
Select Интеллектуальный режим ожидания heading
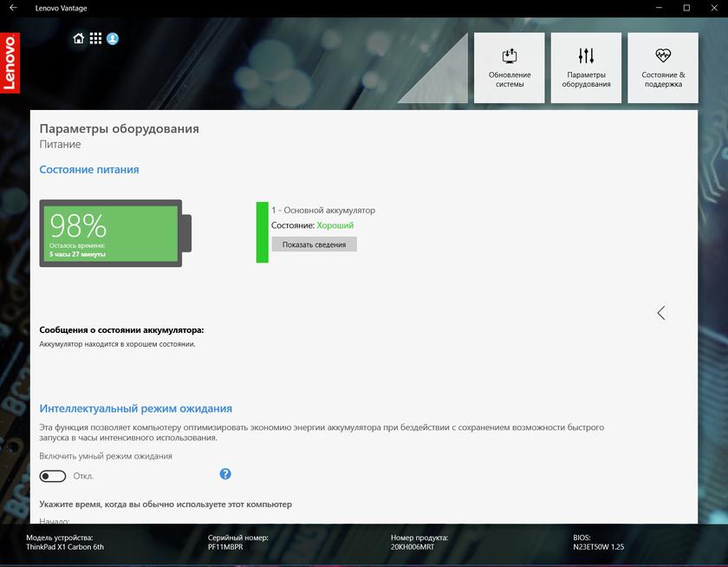(x=136, y=408)
